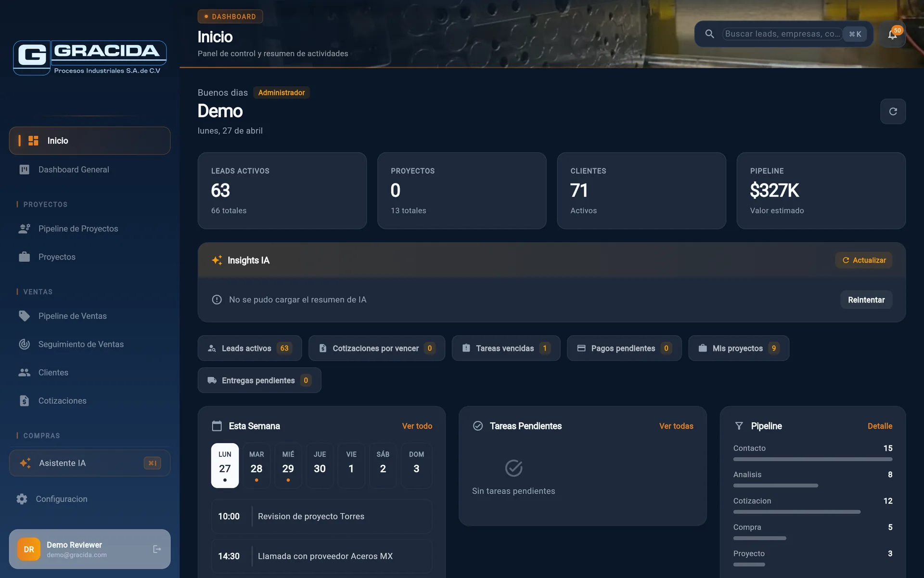This screenshot has height=578, width=924.
Task: Navigate to Seguimiento de Ventas
Action: point(90,344)
